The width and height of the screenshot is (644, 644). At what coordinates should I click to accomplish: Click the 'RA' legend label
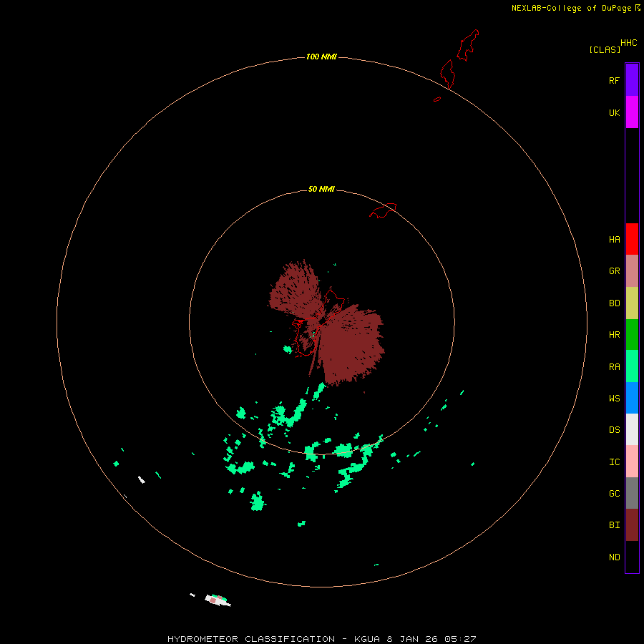614,367
